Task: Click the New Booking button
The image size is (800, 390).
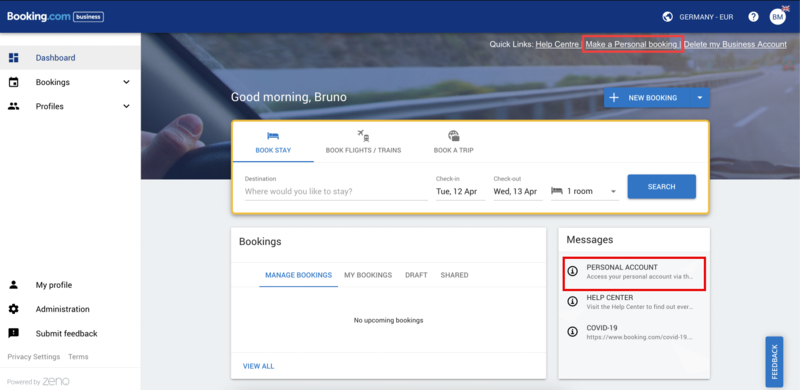Action: click(647, 98)
